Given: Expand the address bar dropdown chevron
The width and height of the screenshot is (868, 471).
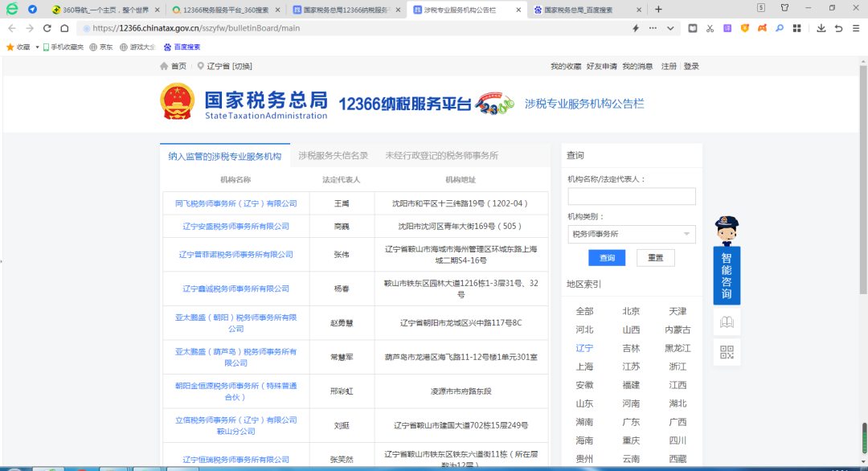Looking at the screenshot, I should [x=670, y=28].
